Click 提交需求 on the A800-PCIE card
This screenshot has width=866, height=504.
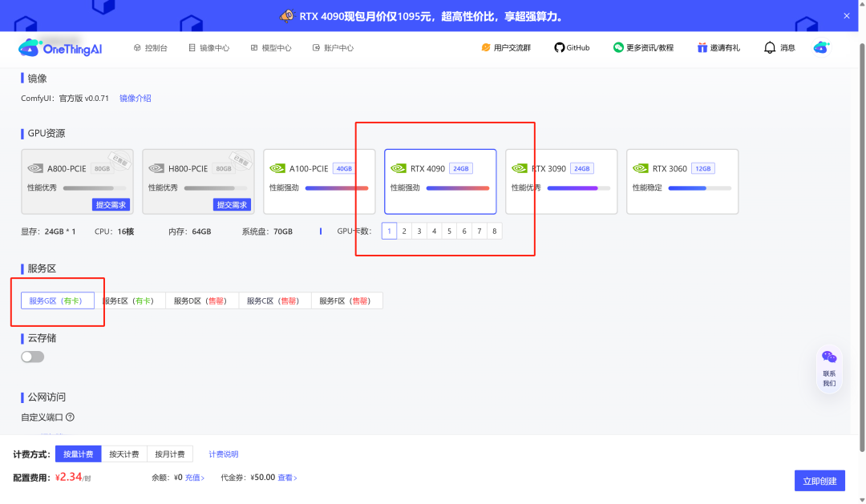pyautogui.click(x=111, y=205)
